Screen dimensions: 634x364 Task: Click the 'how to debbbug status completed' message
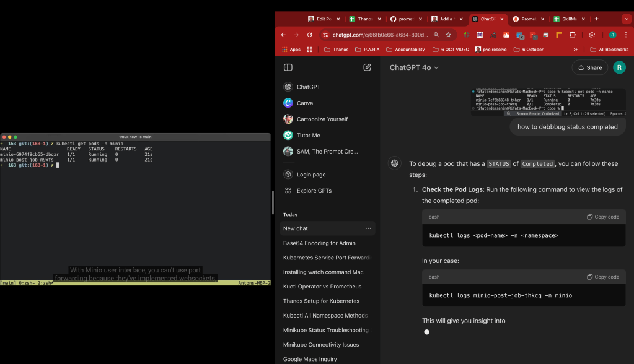[567, 127]
